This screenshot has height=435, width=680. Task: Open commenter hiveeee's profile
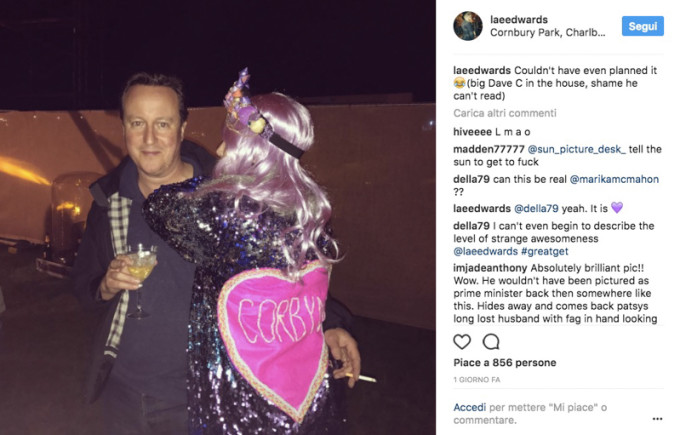point(472,132)
